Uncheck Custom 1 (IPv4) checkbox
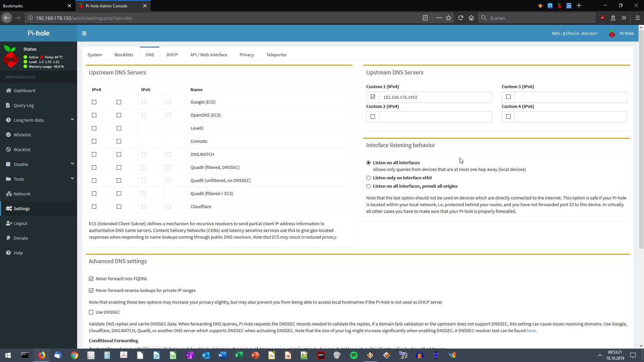 [x=373, y=97]
